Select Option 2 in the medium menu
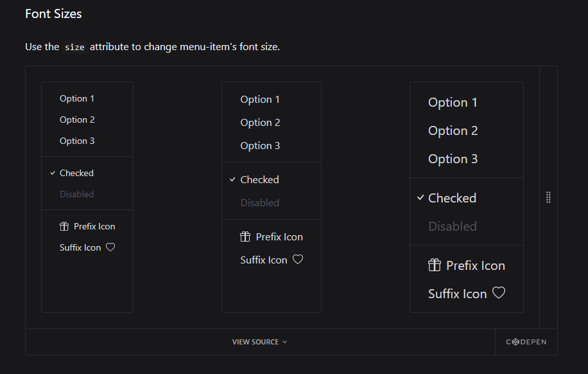 click(x=259, y=122)
